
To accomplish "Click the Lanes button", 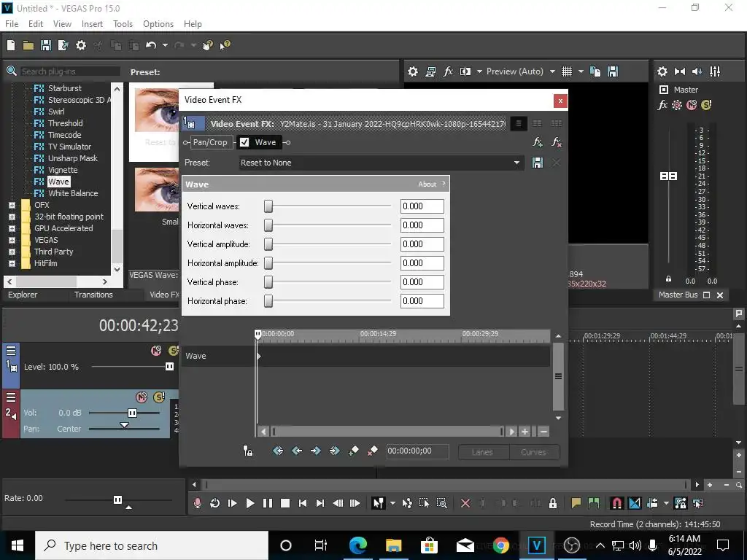I will 483,452.
